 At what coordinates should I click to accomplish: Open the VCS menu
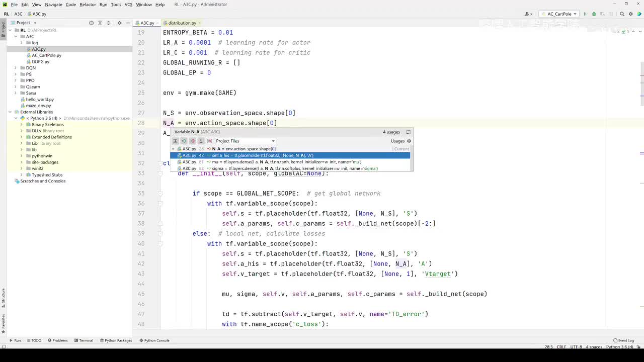click(x=128, y=5)
